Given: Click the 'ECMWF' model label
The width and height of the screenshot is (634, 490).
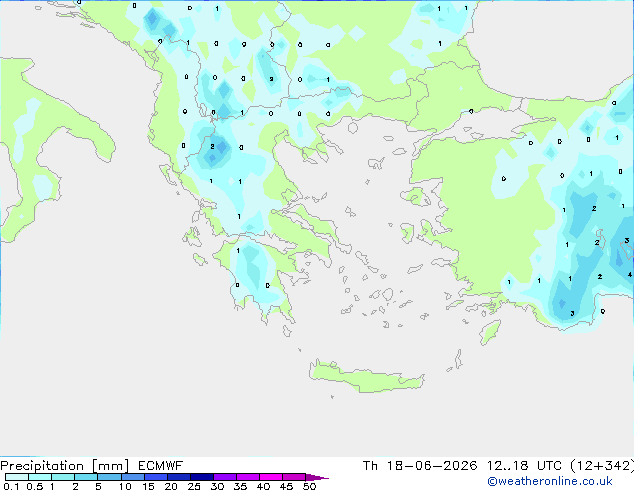Looking at the screenshot, I should point(161,466).
